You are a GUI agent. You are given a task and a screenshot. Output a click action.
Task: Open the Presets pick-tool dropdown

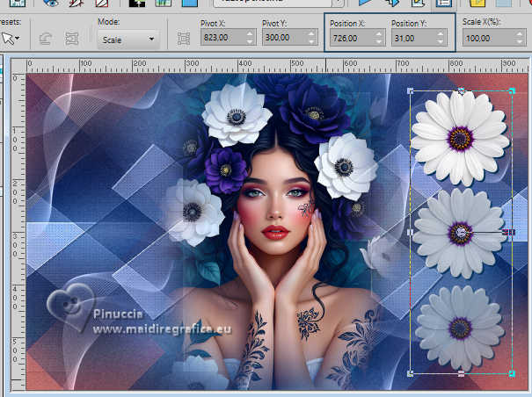click(x=11, y=39)
